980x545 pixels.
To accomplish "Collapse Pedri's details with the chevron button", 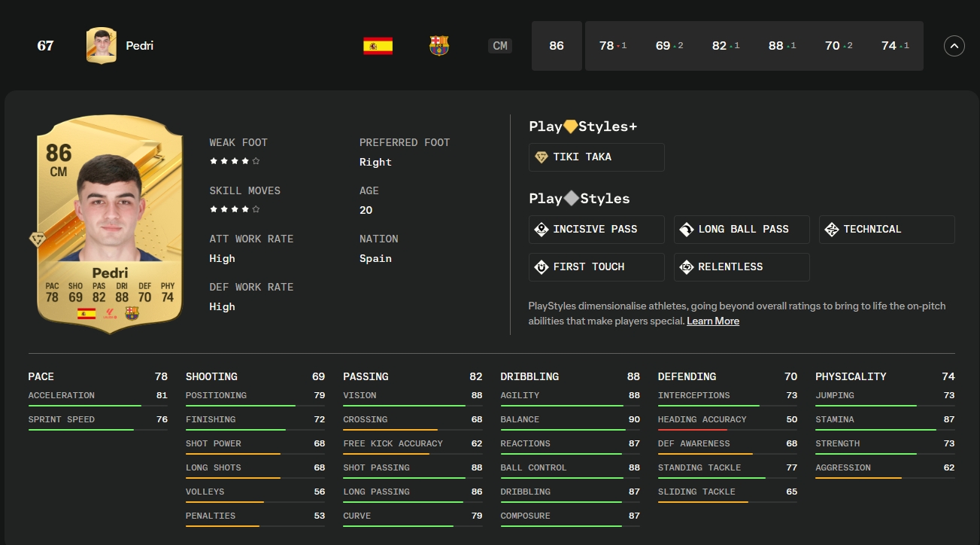I will 954,46.
